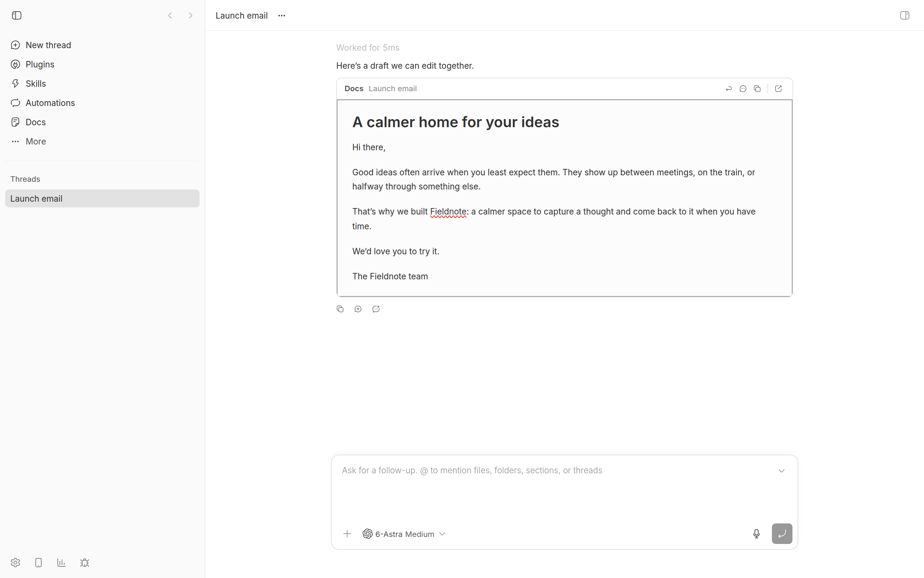Go back with the left arrow

170,15
